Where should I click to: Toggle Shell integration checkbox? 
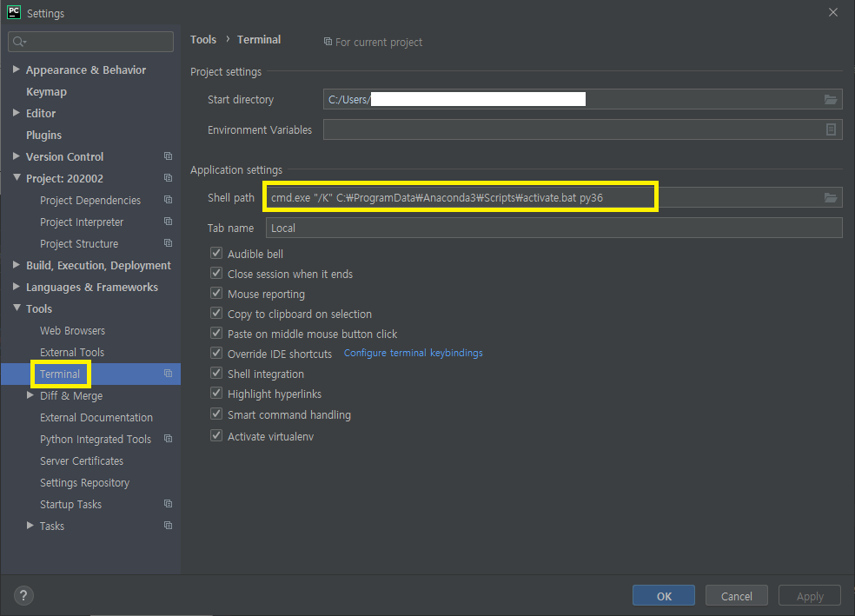tap(216, 373)
